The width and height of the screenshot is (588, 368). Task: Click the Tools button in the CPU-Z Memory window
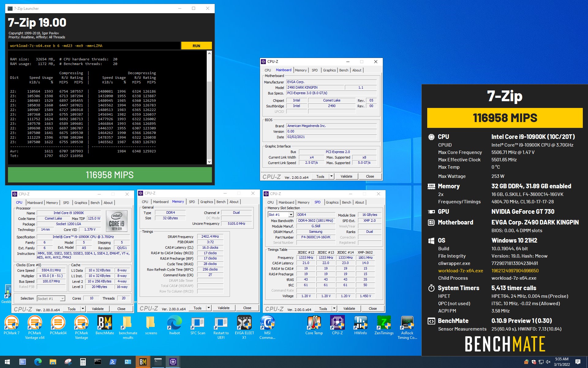point(198,308)
